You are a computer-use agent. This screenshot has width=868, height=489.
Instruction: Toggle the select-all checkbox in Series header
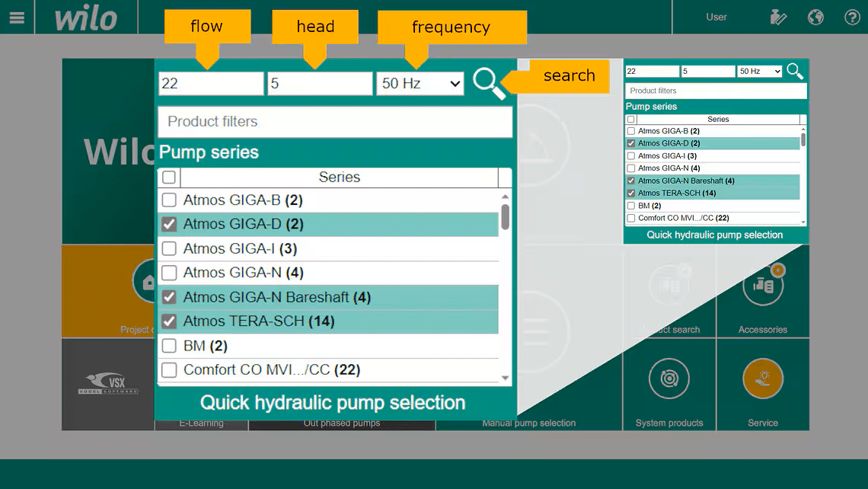tap(169, 177)
